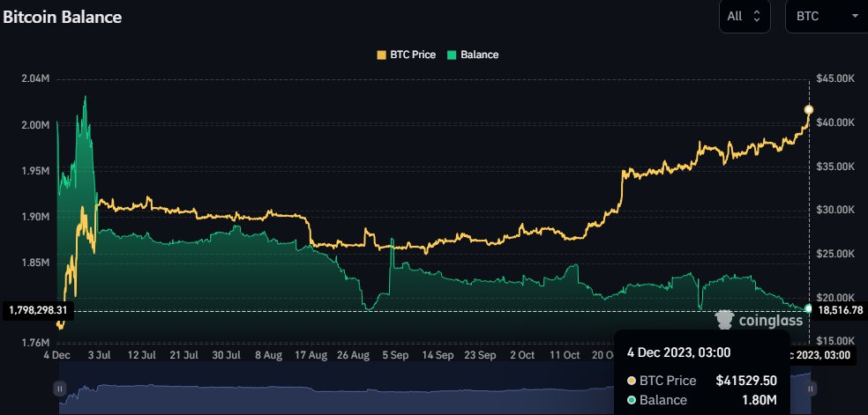
Task: Click the left range slider handle
Action: [x=59, y=389]
